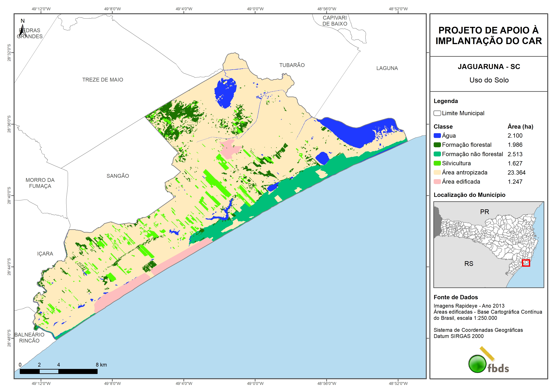
Task: Click the Limite Municipal legend symbol
Action: coord(437,113)
